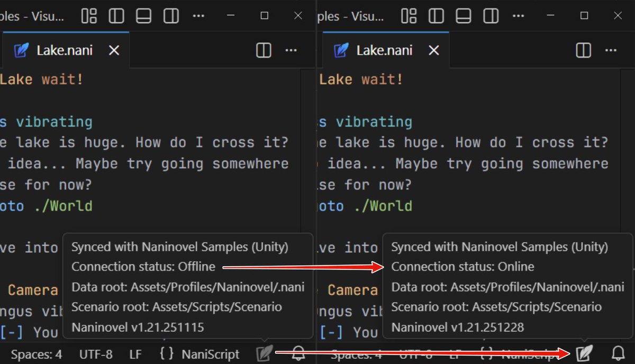
Task: Click "Naninovel v1.21.251115" version text
Action: point(138,327)
